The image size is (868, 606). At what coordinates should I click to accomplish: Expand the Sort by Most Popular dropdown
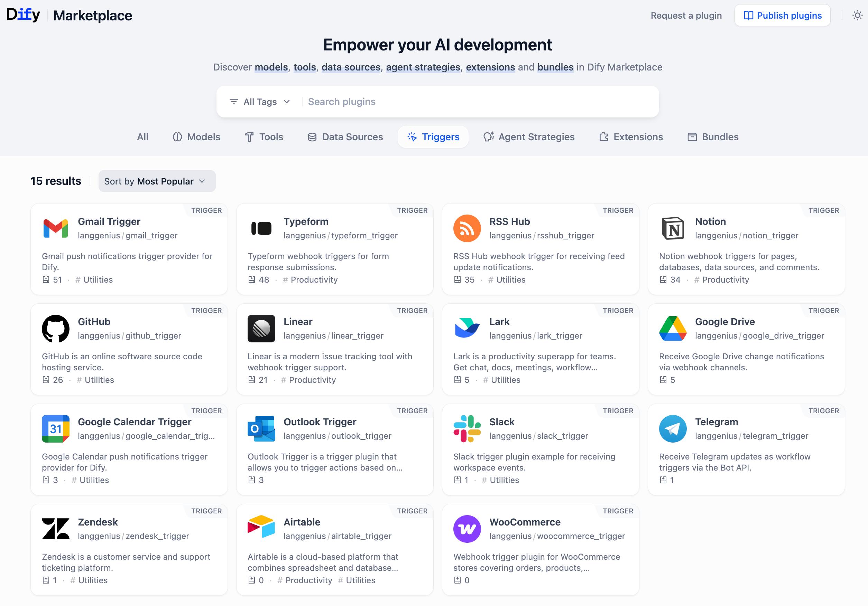tap(157, 181)
